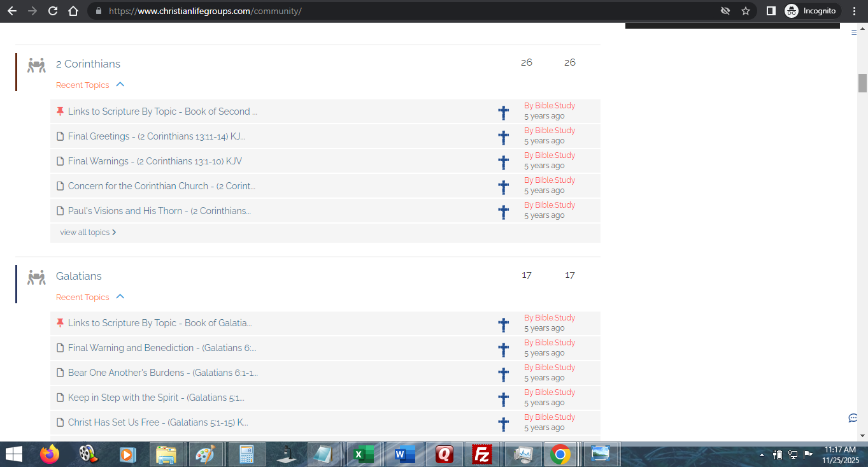The height and width of the screenshot is (467, 868).
Task: Click the 2 Corinthians forum group icon
Action: click(36, 65)
